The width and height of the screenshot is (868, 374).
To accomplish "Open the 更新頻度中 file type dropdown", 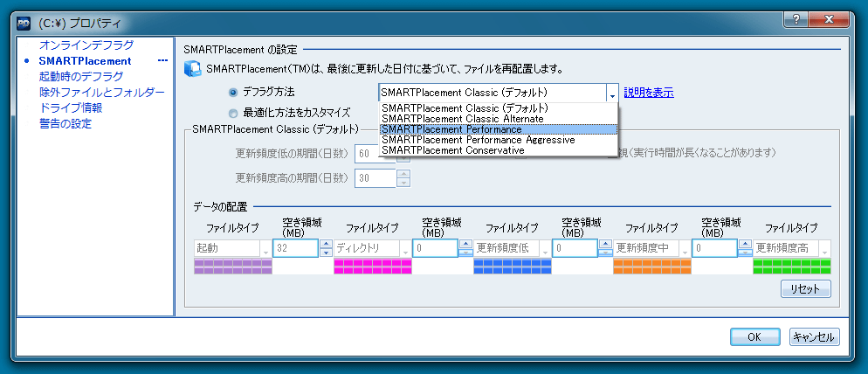I will click(685, 249).
